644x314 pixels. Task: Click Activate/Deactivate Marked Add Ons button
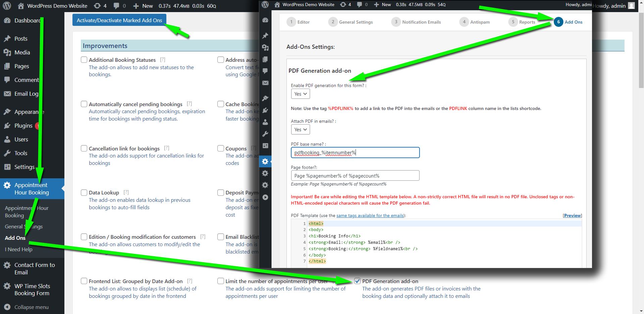(x=119, y=20)
